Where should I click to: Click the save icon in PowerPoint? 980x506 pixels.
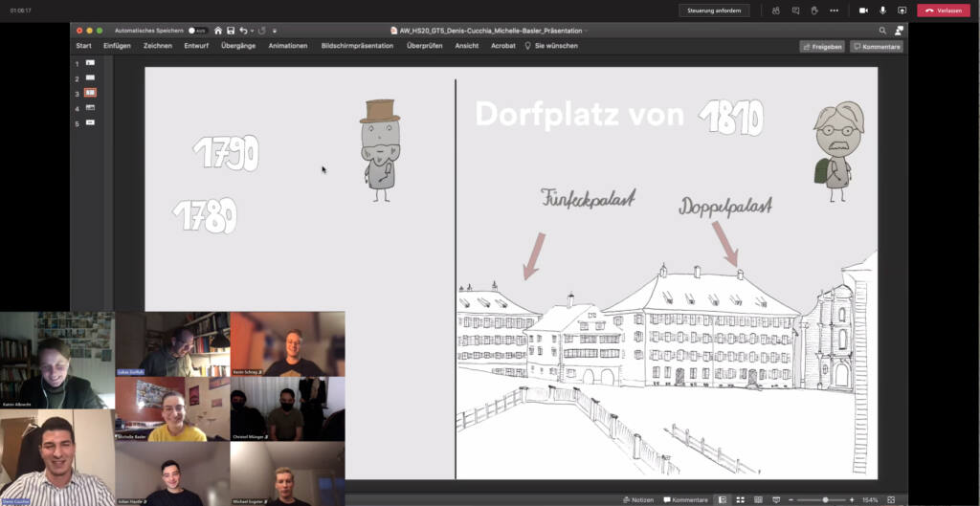coord(231,31)
